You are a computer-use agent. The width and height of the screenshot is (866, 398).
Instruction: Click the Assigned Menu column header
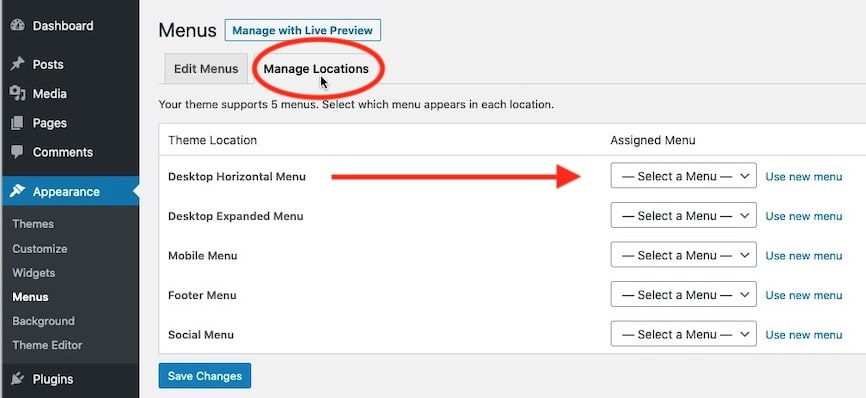click(x=653, y=140)
